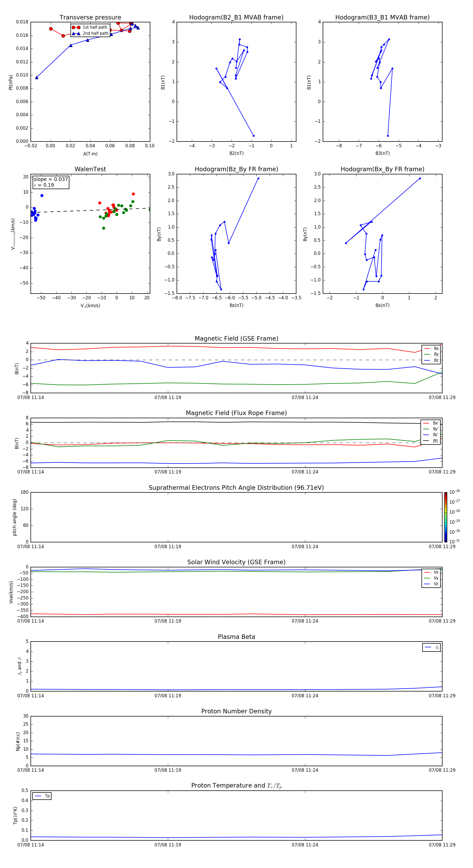Click the '07/08 11:14' tick under Proton Number Density
Screen dimensions: 473x868
(31, 770)
